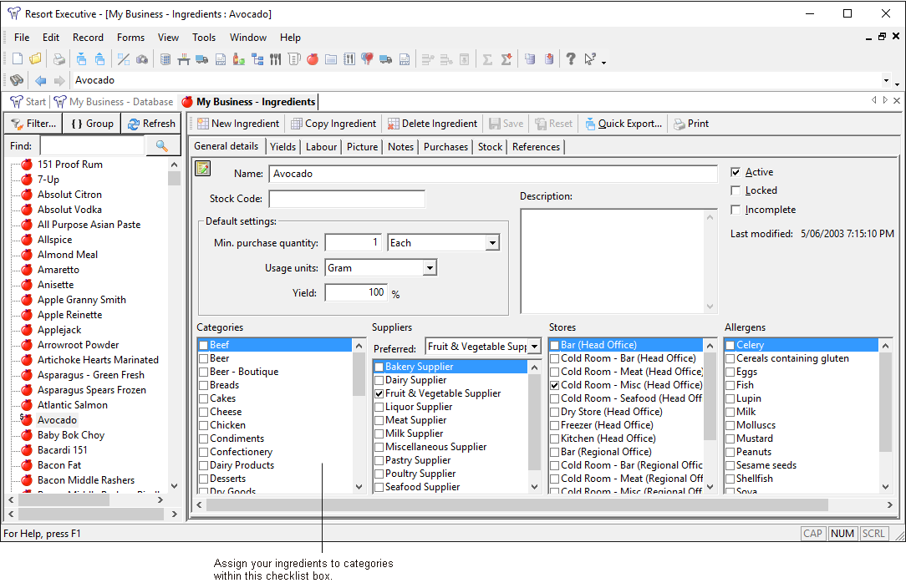Uncheck Cold Room - Misc (Head Office) store
Screen dimensions: 906x588
point(555,385)
